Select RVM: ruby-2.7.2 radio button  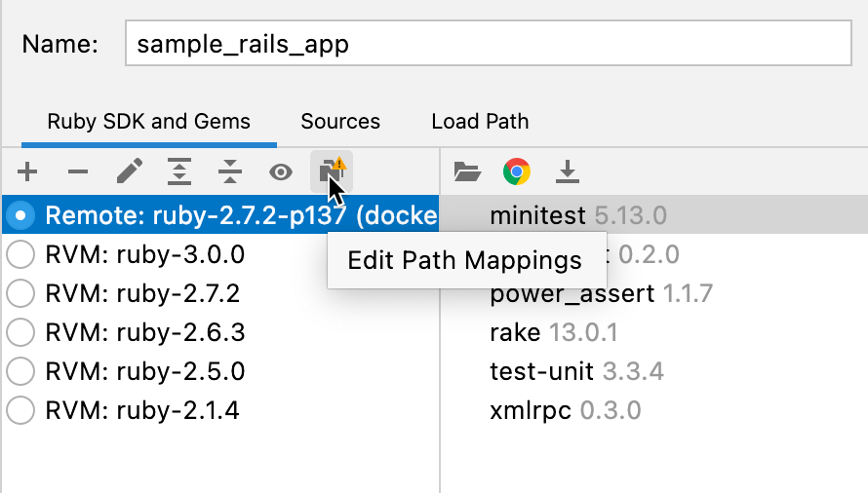tap(21, 293)
